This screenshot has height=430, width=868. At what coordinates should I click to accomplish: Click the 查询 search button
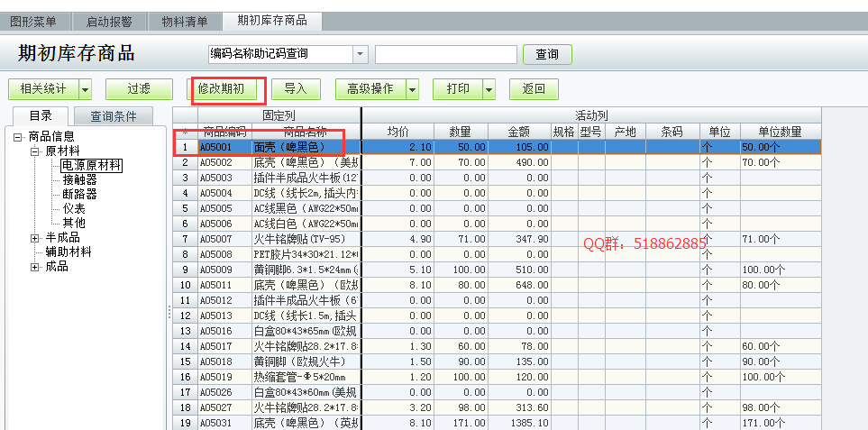click(546, 54)
